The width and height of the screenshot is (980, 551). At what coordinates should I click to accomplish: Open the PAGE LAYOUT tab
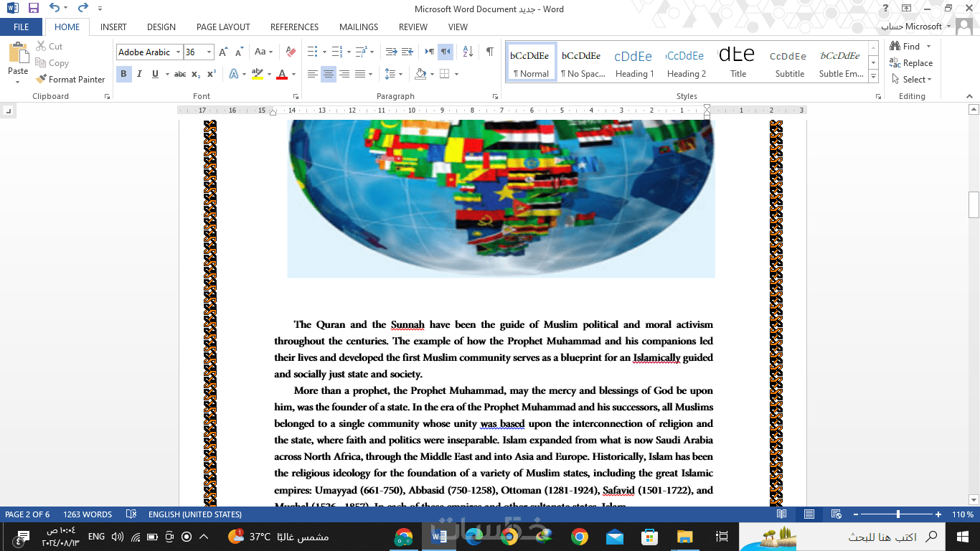[223, 27]
